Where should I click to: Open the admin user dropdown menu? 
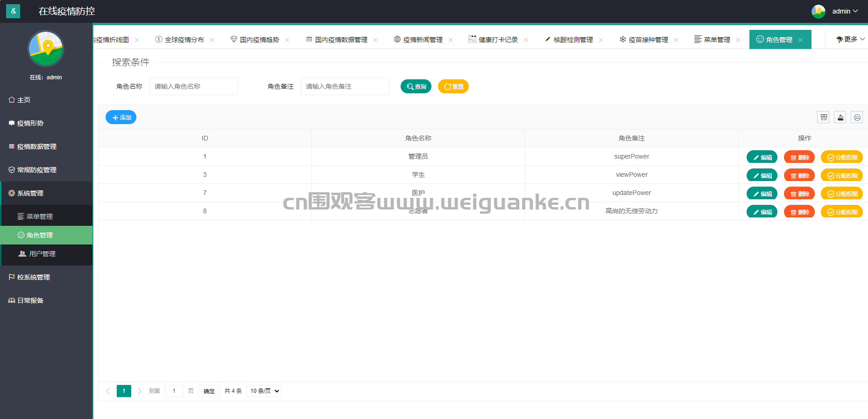coord(845,11)
